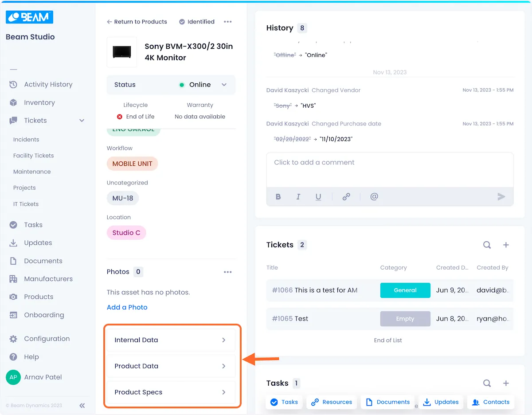This screenshot has height=415, width=532.
Task: Open Activity History icon in sidebar
Action: coord(13,84)
